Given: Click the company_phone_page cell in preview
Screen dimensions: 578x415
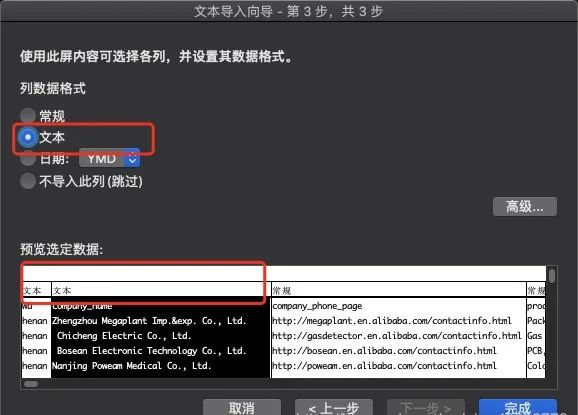Looking at the screenshot, I should click(317, 306).
